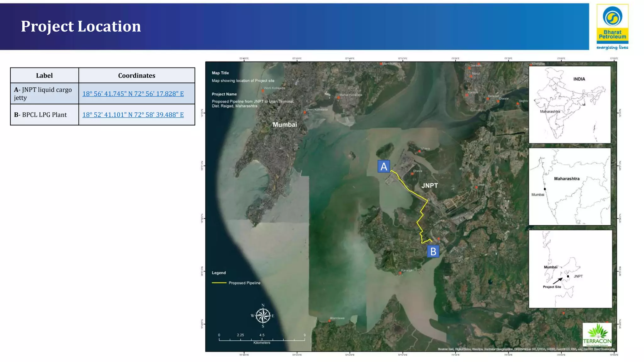Click the INDIA inset map
This screenshot has height=362, width=644.
click(569, 104)
